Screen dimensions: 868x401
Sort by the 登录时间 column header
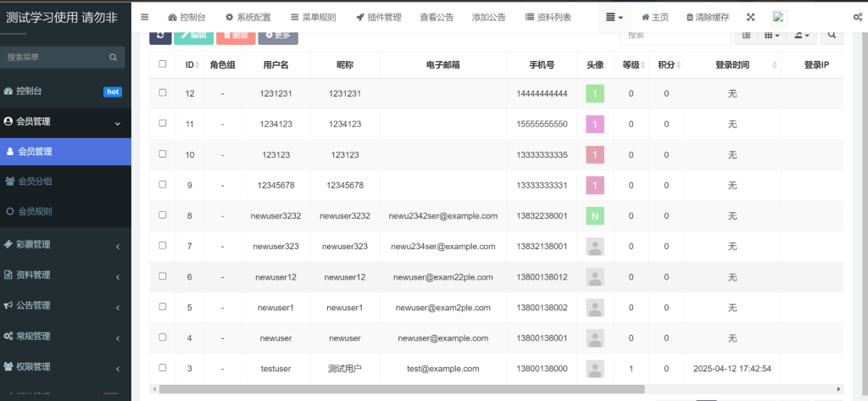[732, 64]
